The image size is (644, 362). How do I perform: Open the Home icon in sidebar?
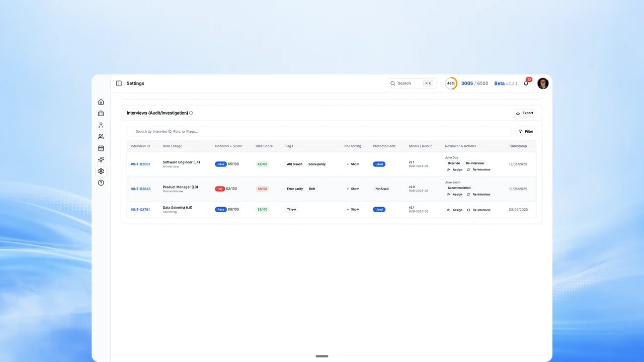coord(101,102)
